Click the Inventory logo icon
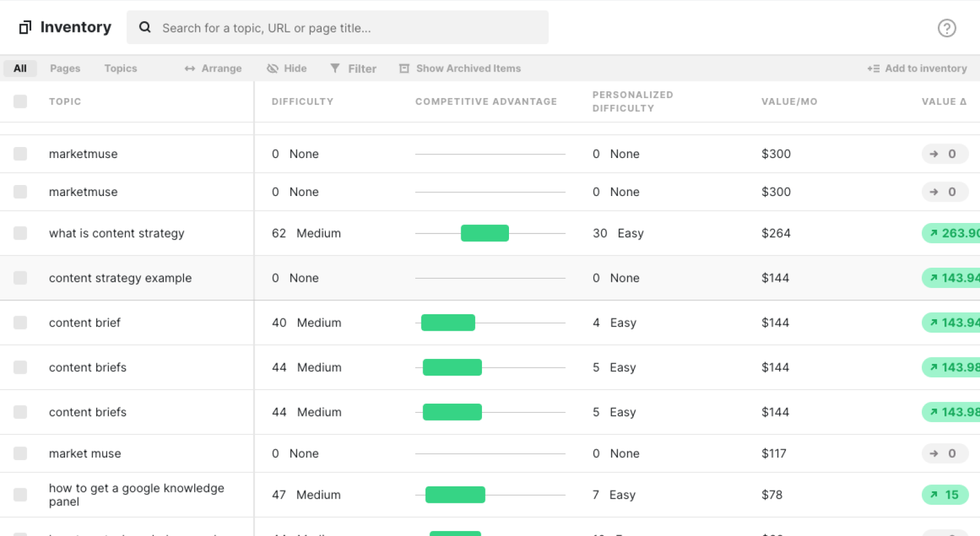 tap(25, 28)
